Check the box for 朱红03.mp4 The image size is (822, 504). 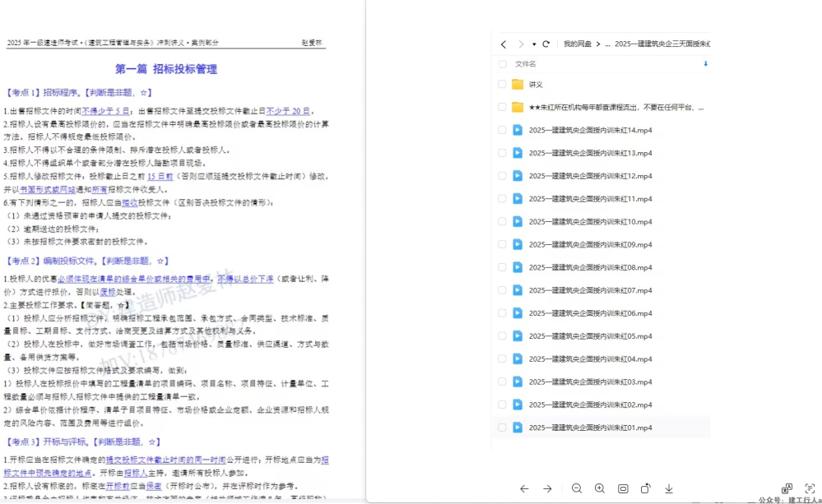click(502, 382)
